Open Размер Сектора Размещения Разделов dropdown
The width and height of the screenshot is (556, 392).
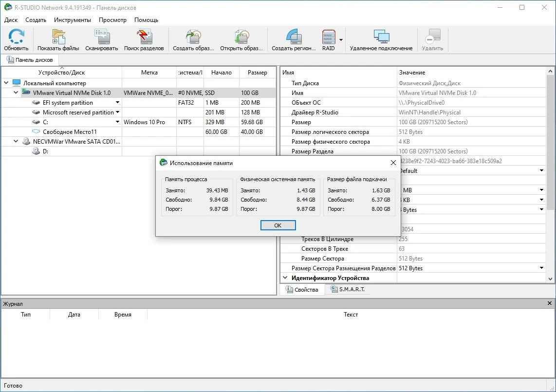click(541, 268)
